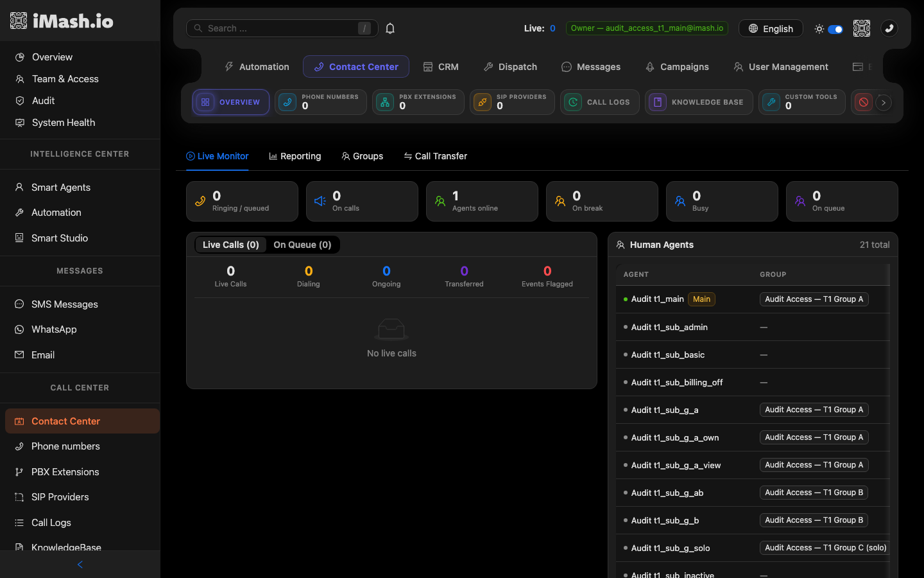Open the notifications bell icon
924x578 pixels.
pos(390,28)
